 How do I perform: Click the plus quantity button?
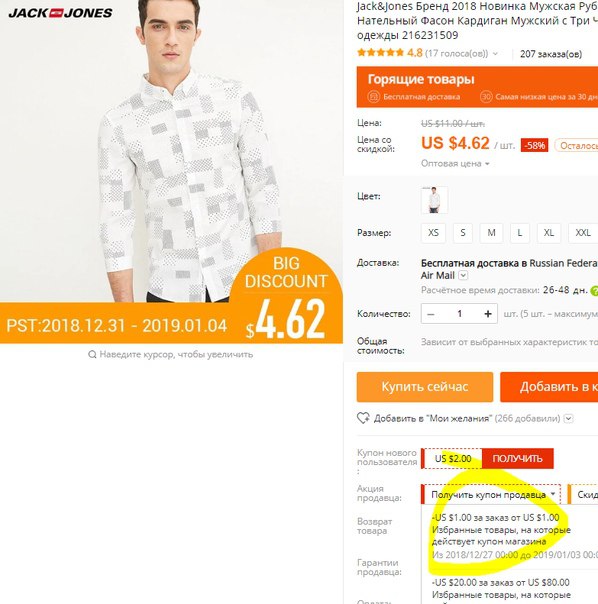488,314
